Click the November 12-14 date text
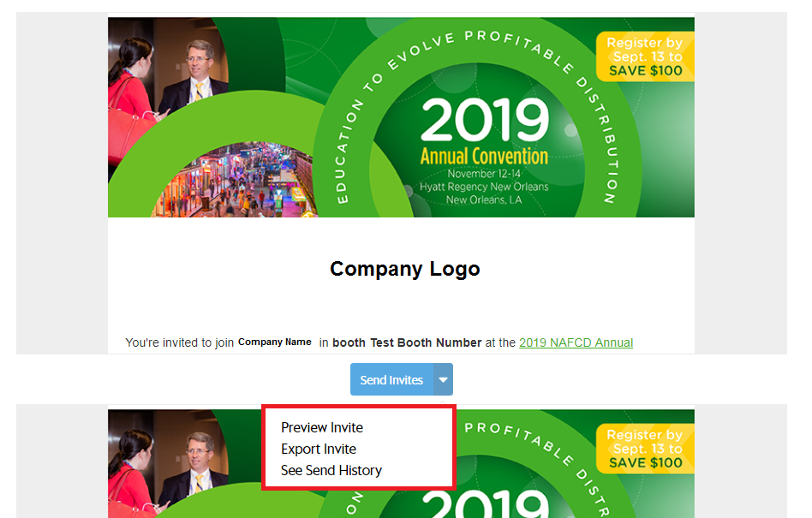812x518 pixels. (484, 174)
